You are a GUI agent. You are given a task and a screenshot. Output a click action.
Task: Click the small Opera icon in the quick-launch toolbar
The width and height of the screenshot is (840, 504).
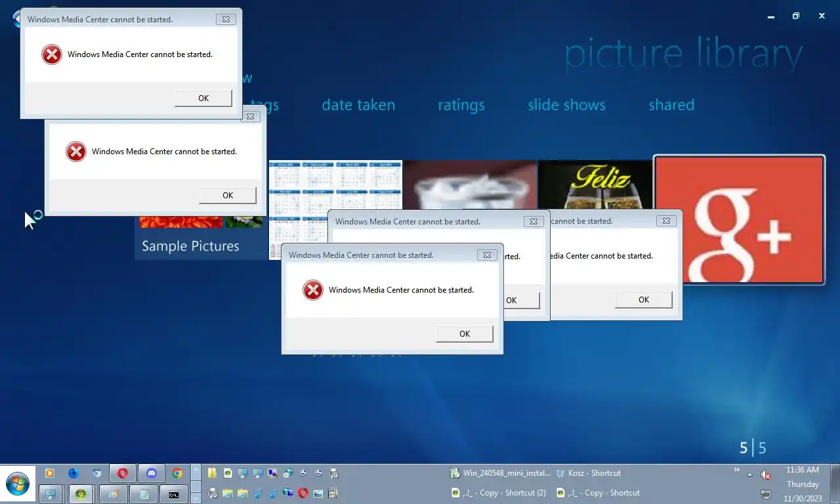tap(303, 493)
